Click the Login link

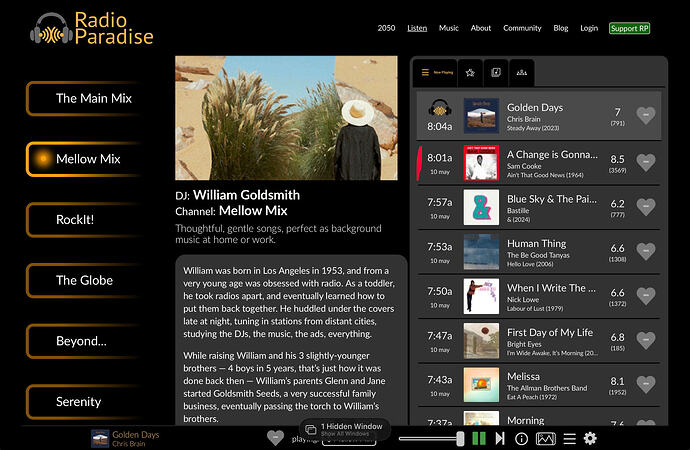589,28
